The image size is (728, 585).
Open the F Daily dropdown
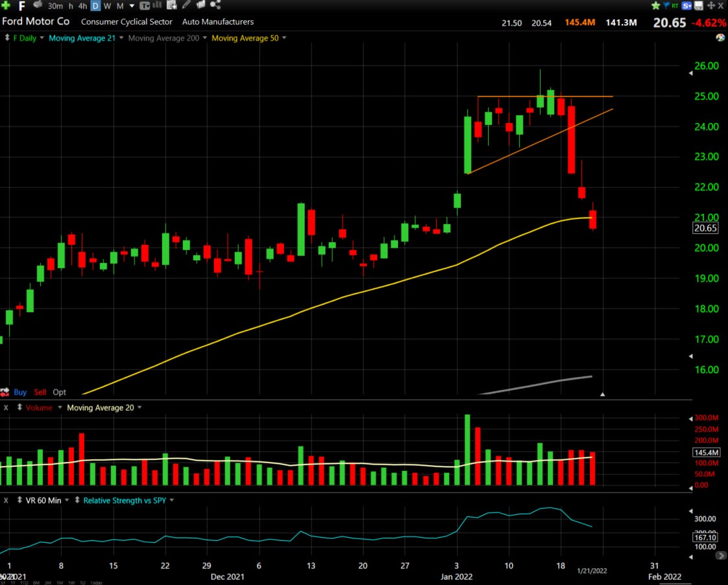pyautogui.click(x=41, y=38)
